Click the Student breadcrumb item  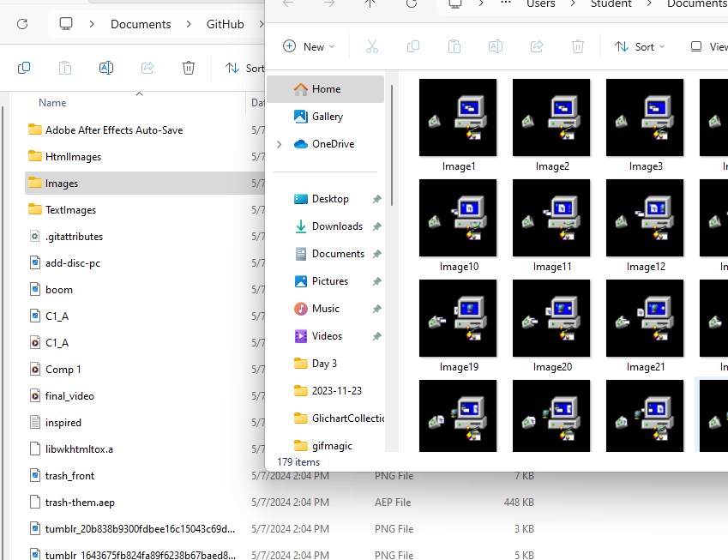pyautogui.click(x=611, y=5)
